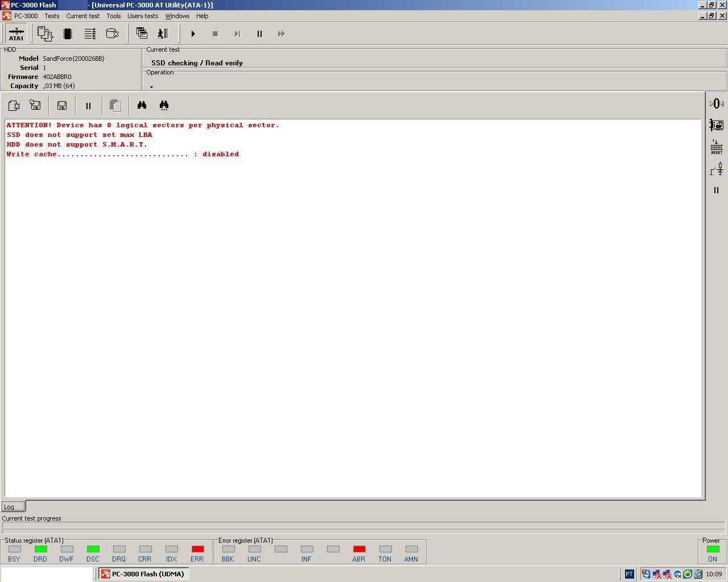728x582 pixels.
Task: Click the document with gear log icon
Action: [14, 106]
